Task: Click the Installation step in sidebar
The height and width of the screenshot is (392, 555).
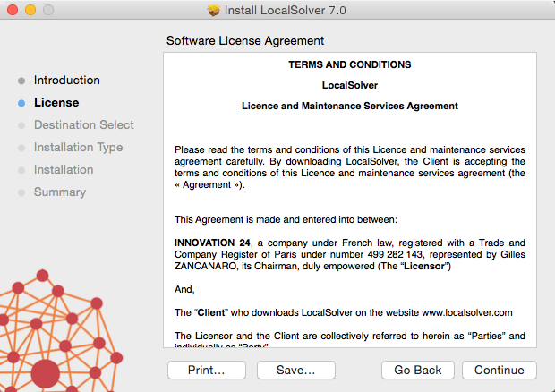Action: [x=64, y=170]
